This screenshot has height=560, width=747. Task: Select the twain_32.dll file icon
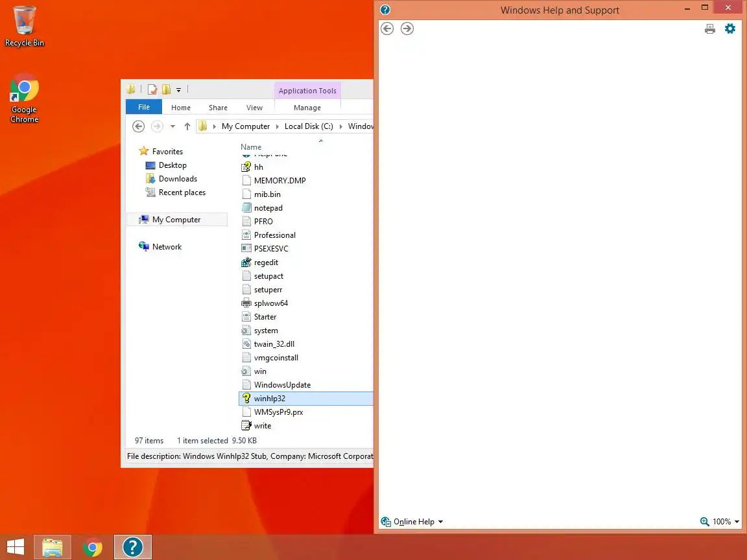click(246, 344)
